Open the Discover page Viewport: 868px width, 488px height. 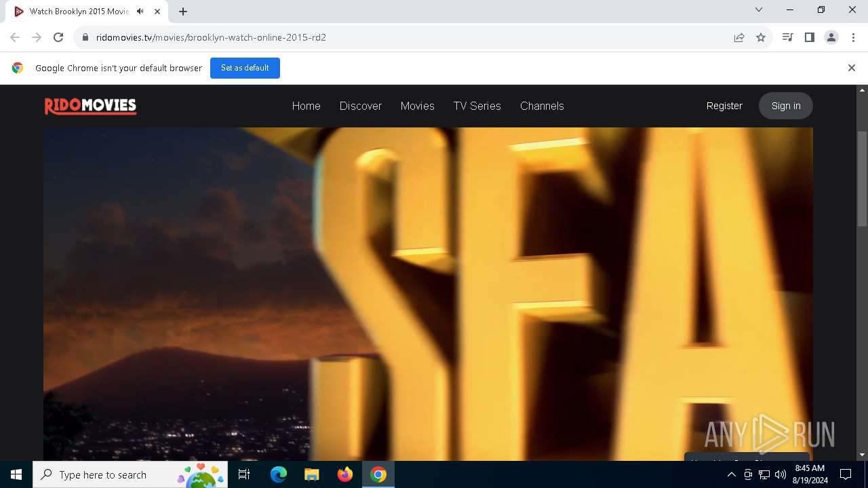(x=361, y=106)
